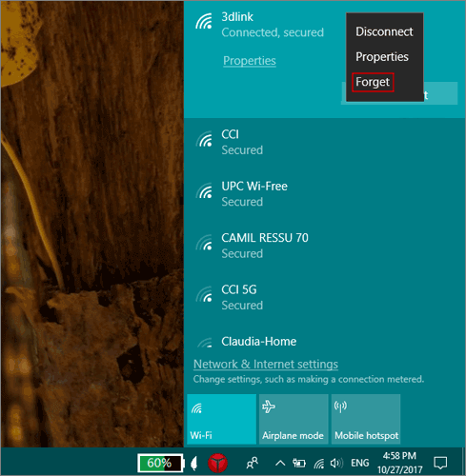Select the CCI network name
This screenshot has height=476, width=466.
[230, 134]
